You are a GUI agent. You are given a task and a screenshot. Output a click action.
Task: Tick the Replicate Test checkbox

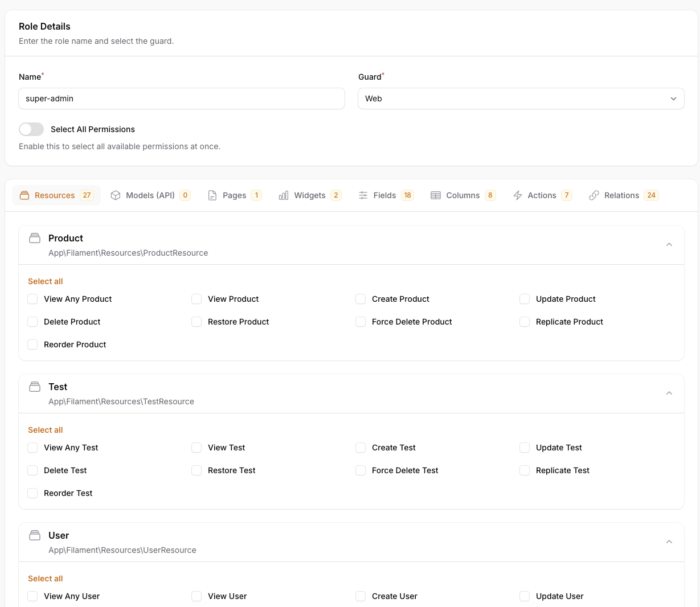(525, 470)
